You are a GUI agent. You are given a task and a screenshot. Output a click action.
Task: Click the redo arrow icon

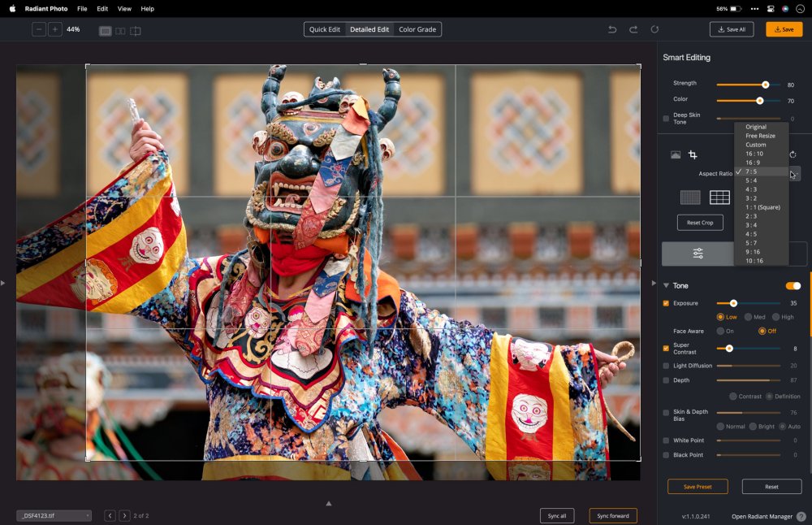(x=633, y=29)
